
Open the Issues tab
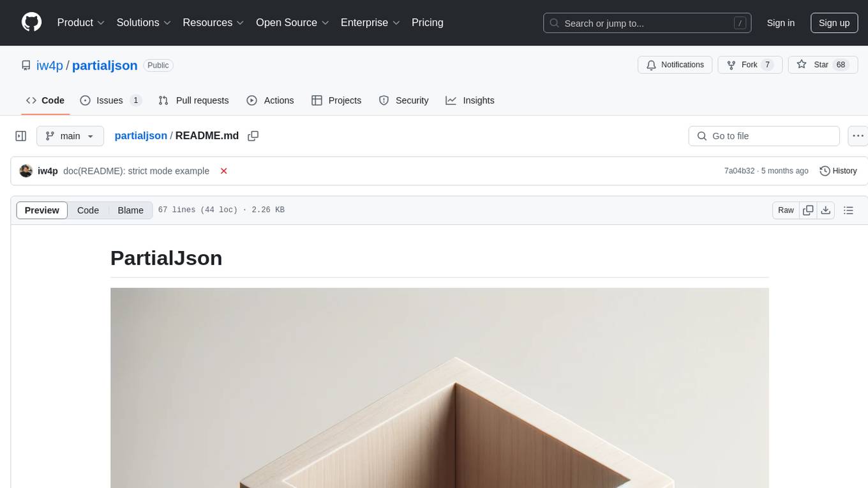coord(110,100)
